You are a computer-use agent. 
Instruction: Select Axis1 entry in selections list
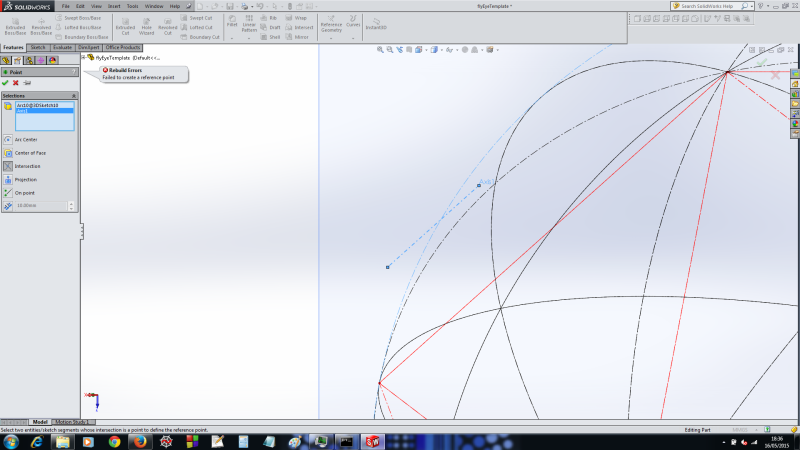tap(44, 111)
